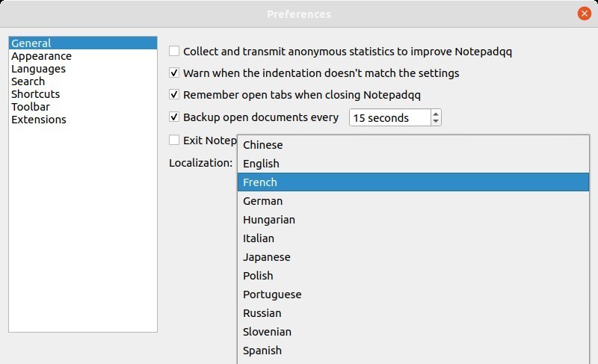Viewport: 598px width, 364px height.
Task: Disable Backup open documents checkbox
Action: [x=174, y=117]
